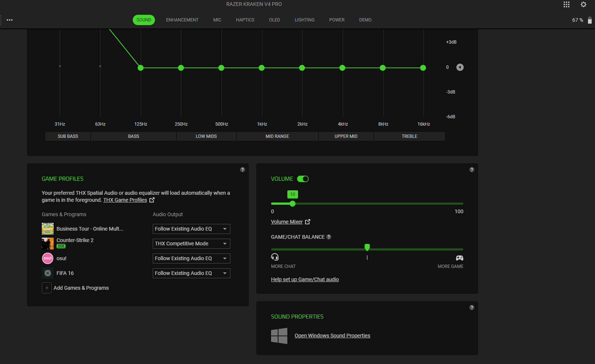The height and width of the screenshot is (364, 595).
Task: Click the 1kHz equalizer band point
Action: 262,68
